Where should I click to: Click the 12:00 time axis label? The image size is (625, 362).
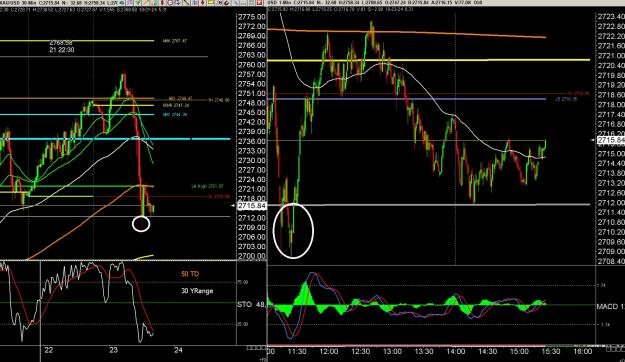pyautogui.click(x=328, y=351)
